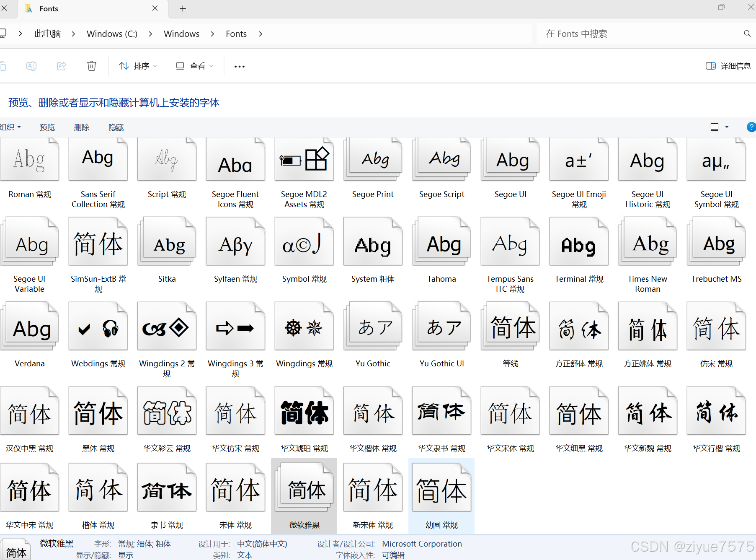Navigate to Windows (C:) in address bar

click(x=112, y=34)
